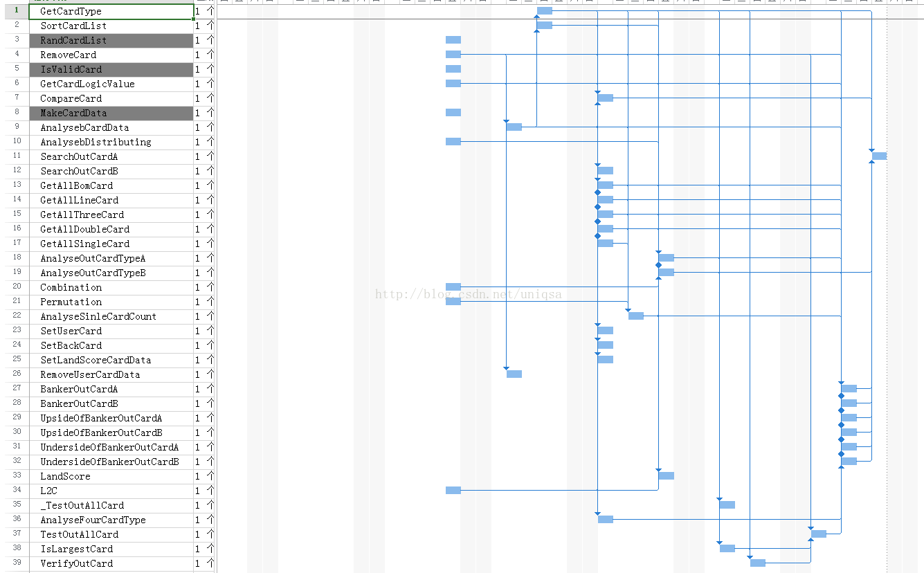
Task: Click the Gantt bar for SearchOutCardA
Action: tap(880, 156)
